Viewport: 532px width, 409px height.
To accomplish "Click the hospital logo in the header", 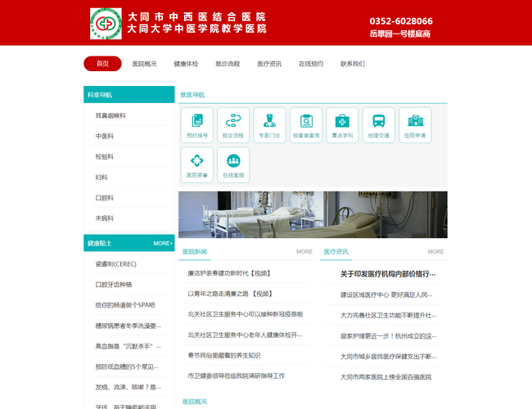I will click(x=106, y=24).
